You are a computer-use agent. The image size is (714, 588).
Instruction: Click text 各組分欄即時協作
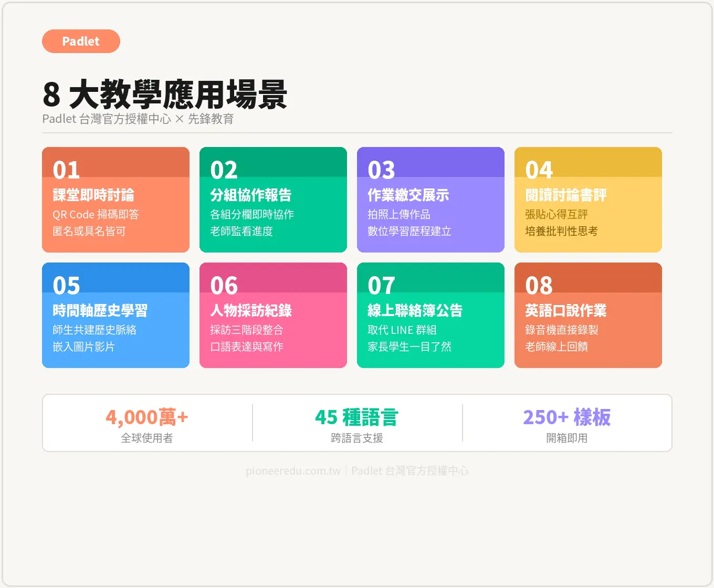pyautogui.click(x=252, y=215)
